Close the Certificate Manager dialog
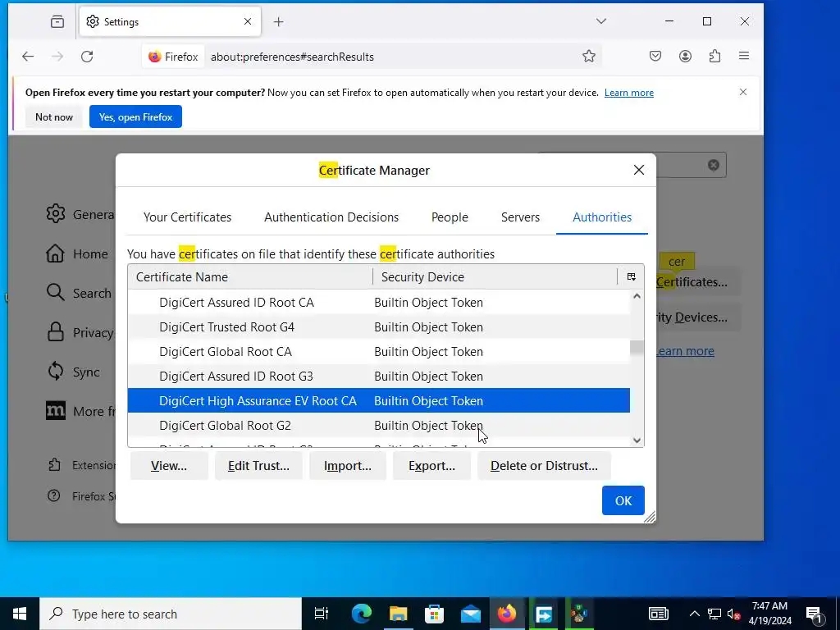 point(638,170)
